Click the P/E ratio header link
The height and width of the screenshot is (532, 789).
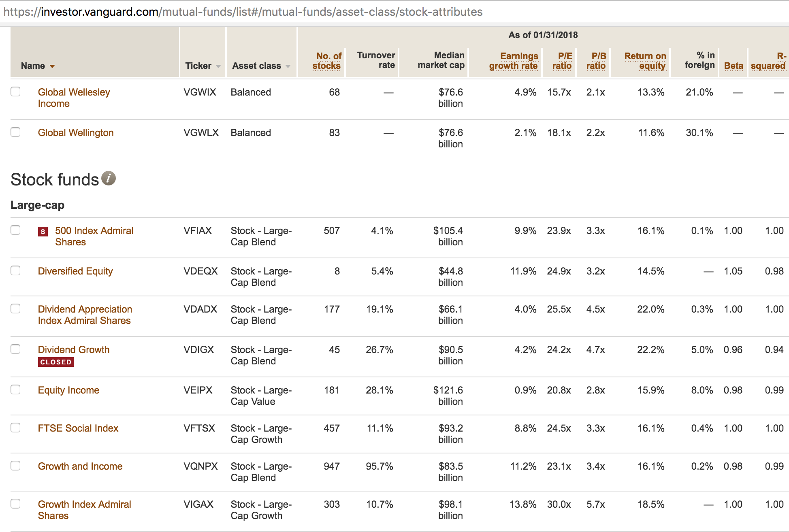point(562,61)
